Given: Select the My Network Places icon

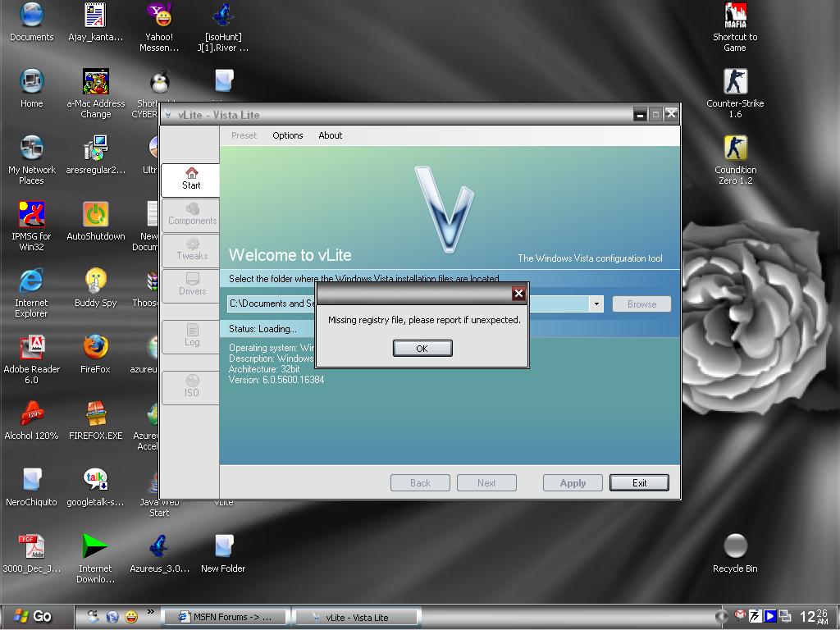Looking at the screenshot, I should [x=32, y=161].
